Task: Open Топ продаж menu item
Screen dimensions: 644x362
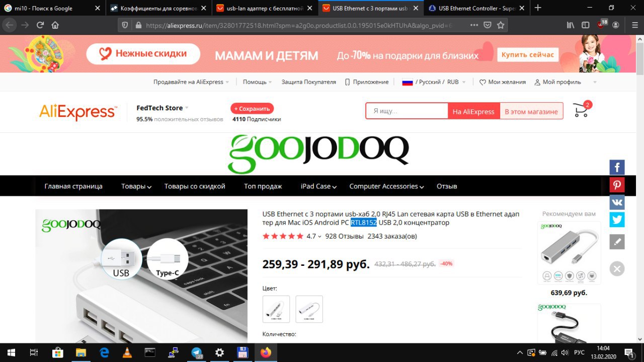Action: pos(263,186)
